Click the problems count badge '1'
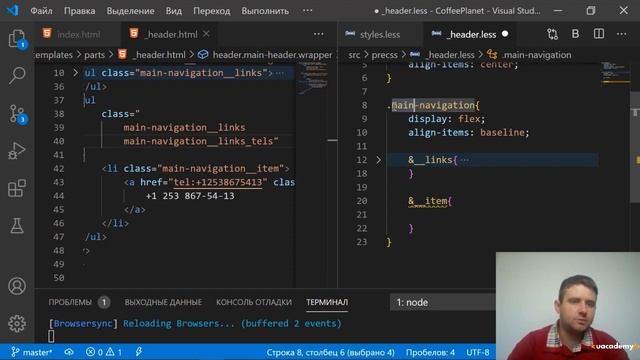 point(104,302)
